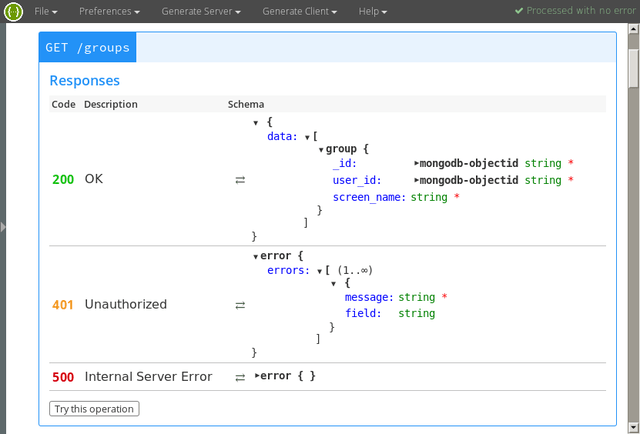Toggle schema/JSON view for 500 response

240,378
